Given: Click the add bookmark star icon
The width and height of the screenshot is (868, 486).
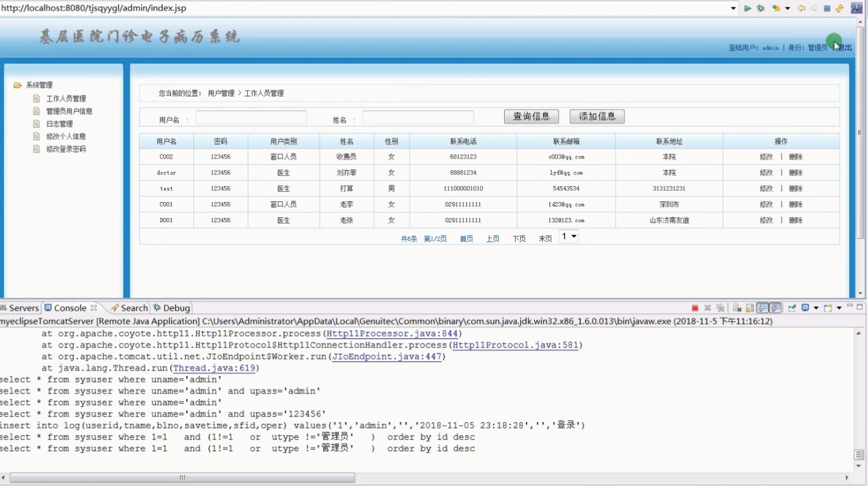Looking at the screenshot, I should 777,8.
